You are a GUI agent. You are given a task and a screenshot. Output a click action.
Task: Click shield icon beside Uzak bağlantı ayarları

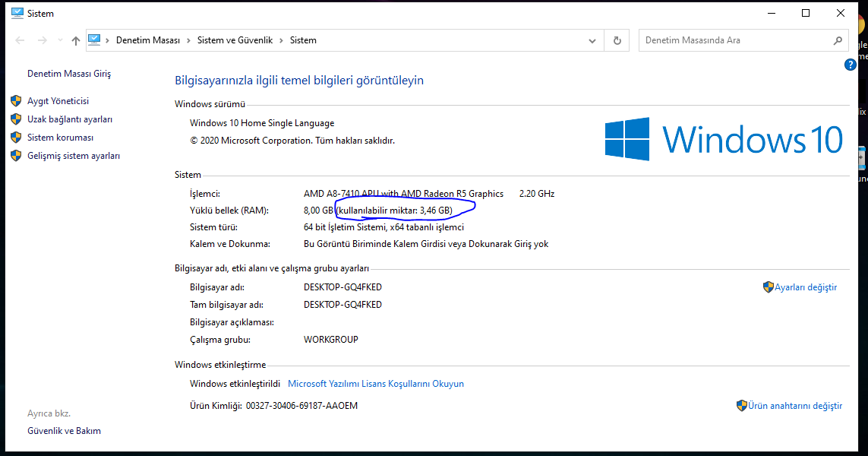tap(16, 119)
